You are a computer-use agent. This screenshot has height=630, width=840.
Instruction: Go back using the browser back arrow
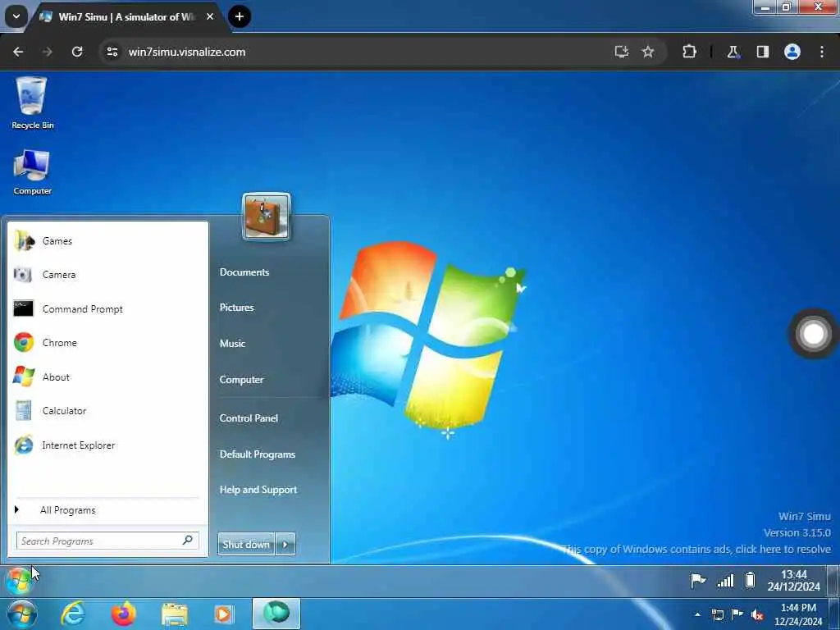pyautogui.click(x=18, y=52)
